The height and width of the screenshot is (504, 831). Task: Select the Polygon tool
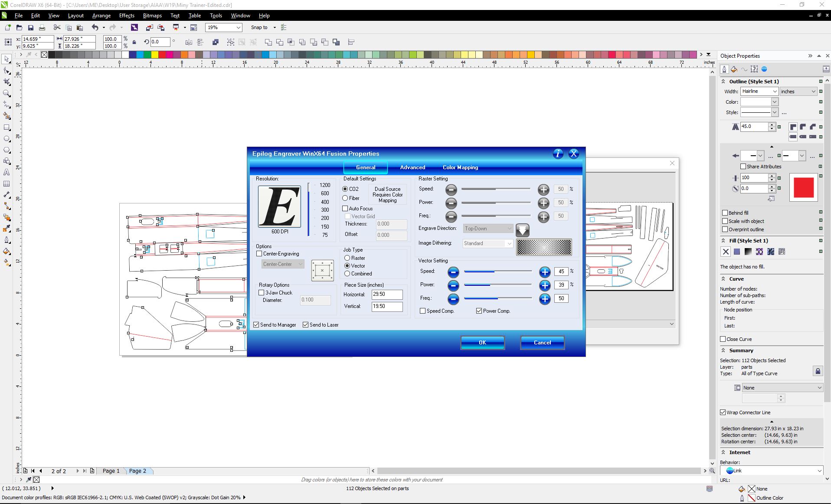point(7,150)
